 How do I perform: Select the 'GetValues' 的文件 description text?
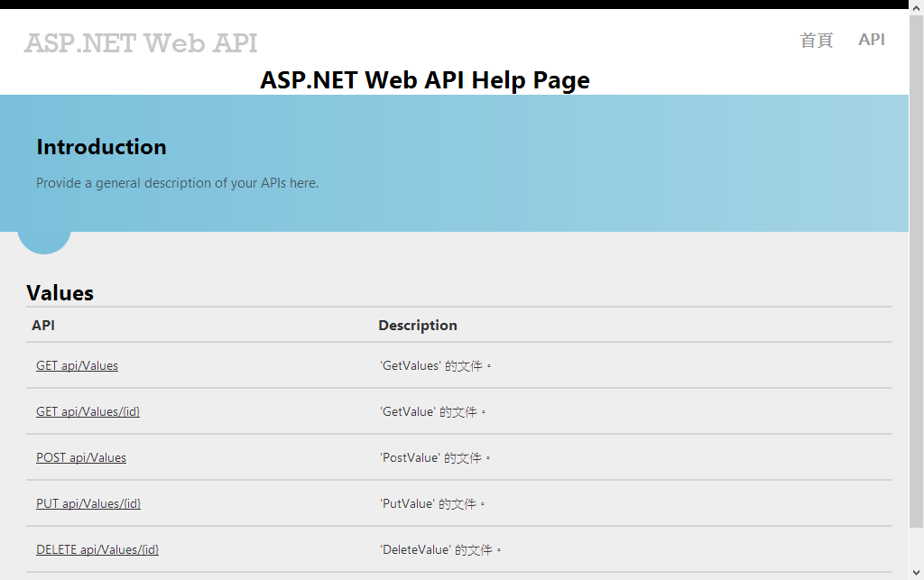436,365
